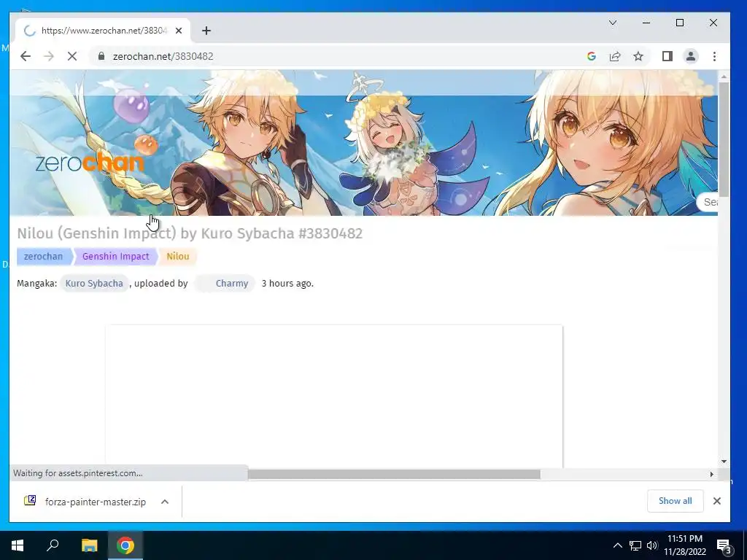
Task: Click the address bar URL field
Action: tap(333, 56)
